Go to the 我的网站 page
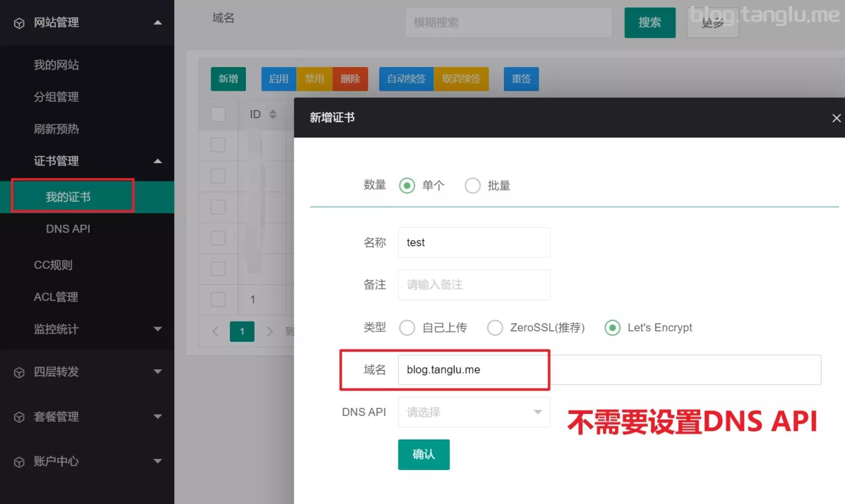The height and width of the screenshot is (504, 845). tap(57, 65)
